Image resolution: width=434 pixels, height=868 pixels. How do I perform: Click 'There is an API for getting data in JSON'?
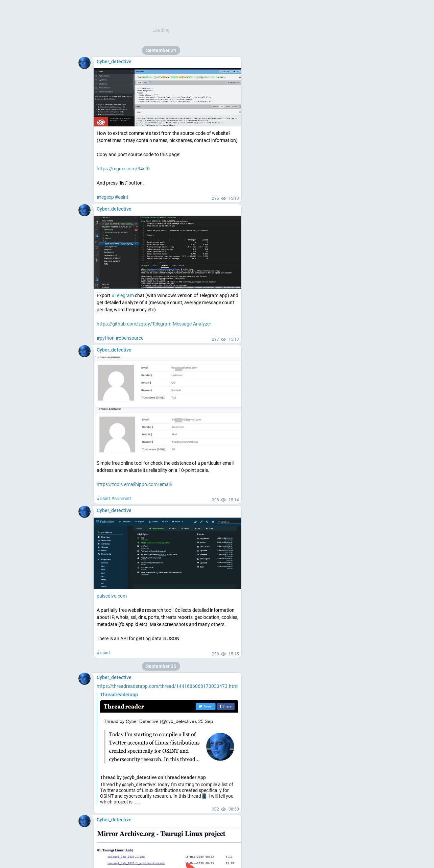[138, 638]
